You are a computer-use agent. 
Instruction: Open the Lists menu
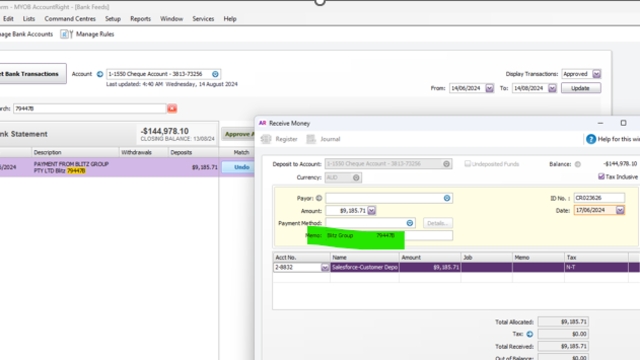pyautogui.click(x=29, y=19)
